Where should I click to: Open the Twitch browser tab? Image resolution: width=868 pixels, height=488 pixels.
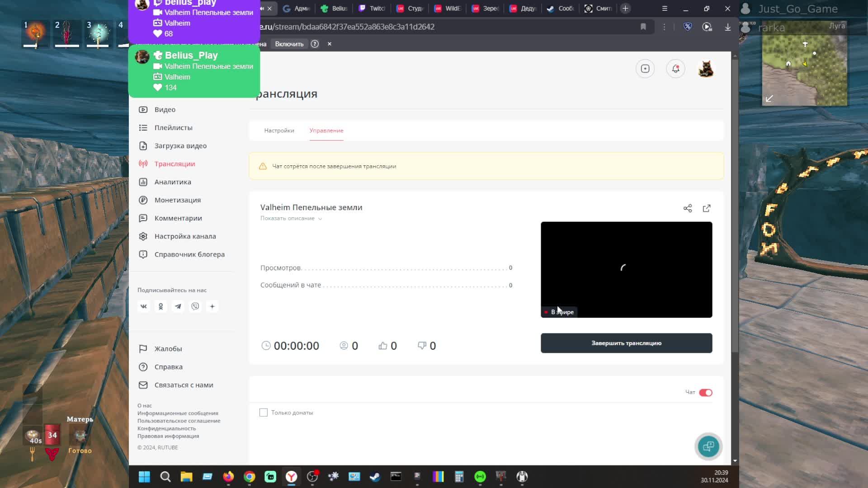click(x=373, y=9)
